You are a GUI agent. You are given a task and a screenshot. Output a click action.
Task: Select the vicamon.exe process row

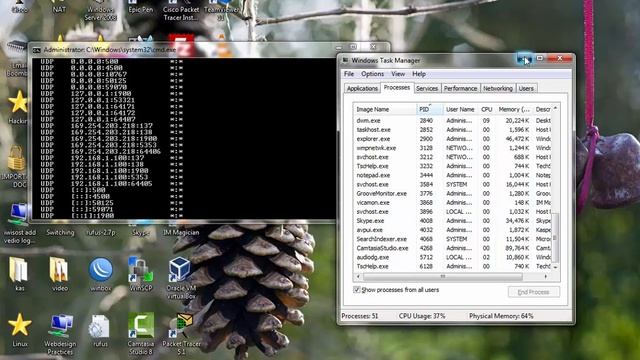[452, 203]
